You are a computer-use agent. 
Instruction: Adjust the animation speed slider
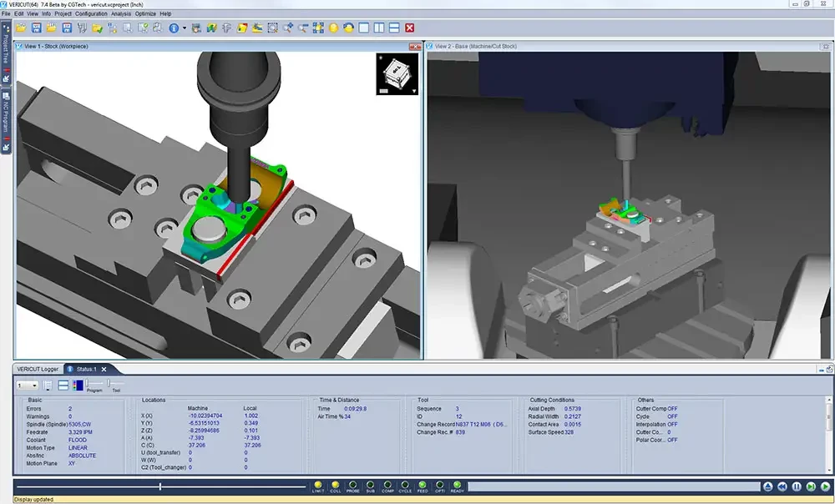[160, 486]
